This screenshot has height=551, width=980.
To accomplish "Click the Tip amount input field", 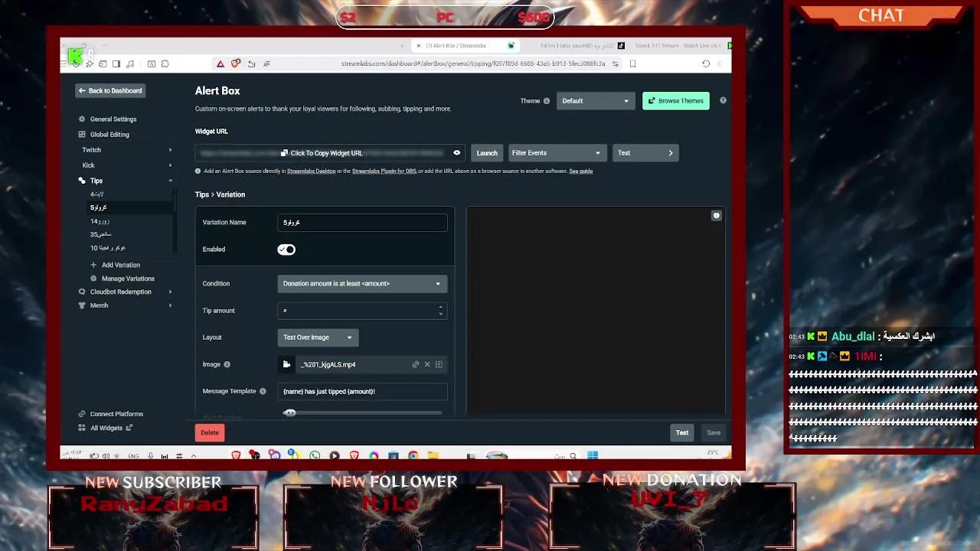I will tap(362, 311).
